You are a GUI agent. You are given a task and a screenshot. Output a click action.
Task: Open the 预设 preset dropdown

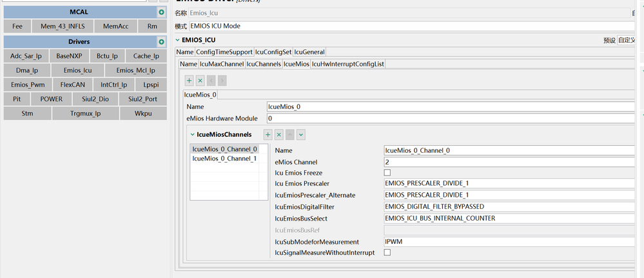pos(627,40)
